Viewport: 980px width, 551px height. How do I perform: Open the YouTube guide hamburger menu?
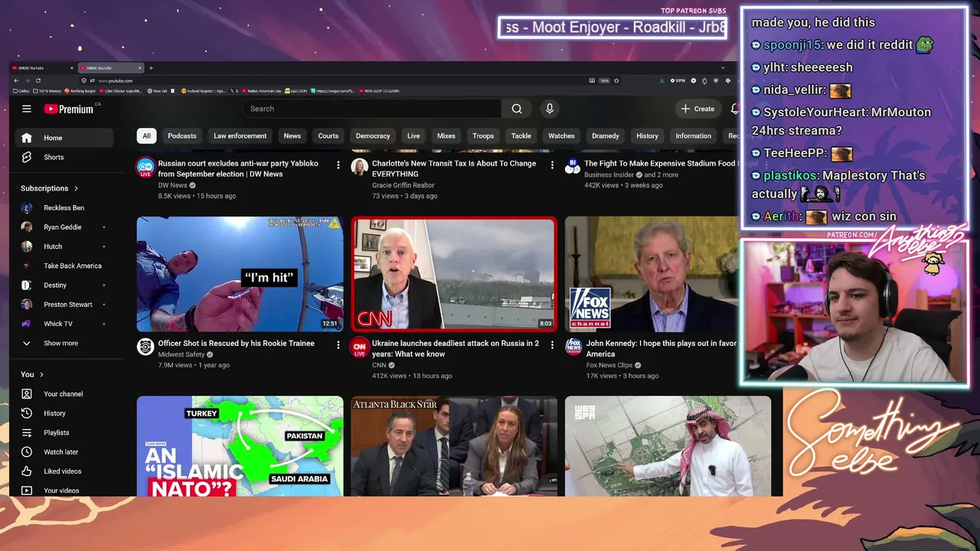click(27, 109)
